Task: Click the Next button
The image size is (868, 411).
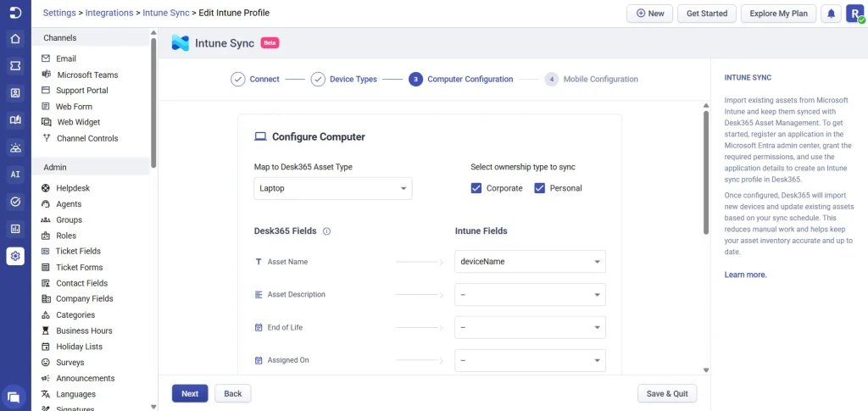Action: [190, 394]
